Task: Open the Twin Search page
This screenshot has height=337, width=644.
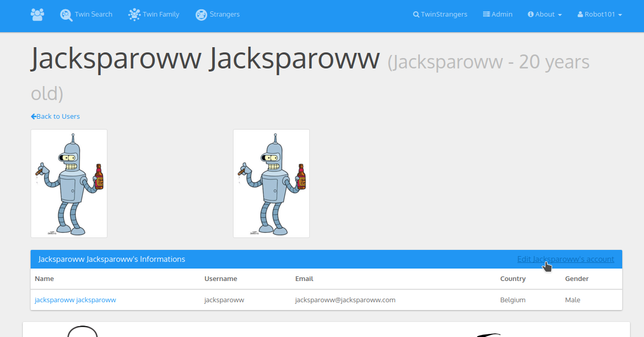Action: pos(86,15)
